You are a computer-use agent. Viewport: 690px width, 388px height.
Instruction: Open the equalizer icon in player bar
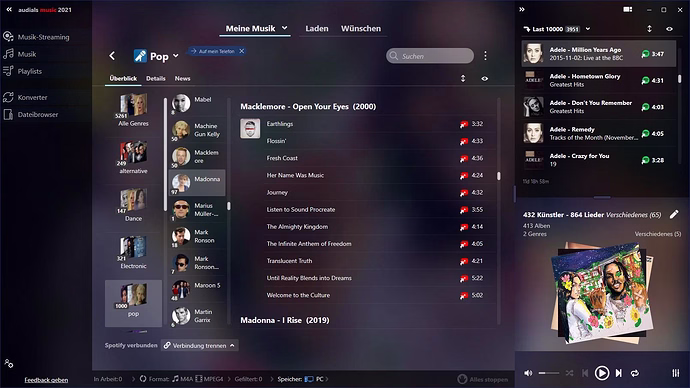click(675, 373)
